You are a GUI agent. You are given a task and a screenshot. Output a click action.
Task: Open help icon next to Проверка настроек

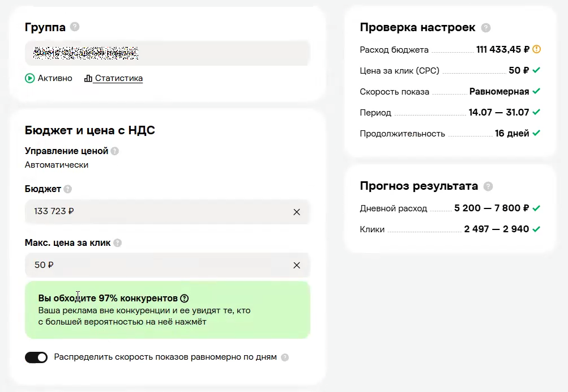point(486,28)
